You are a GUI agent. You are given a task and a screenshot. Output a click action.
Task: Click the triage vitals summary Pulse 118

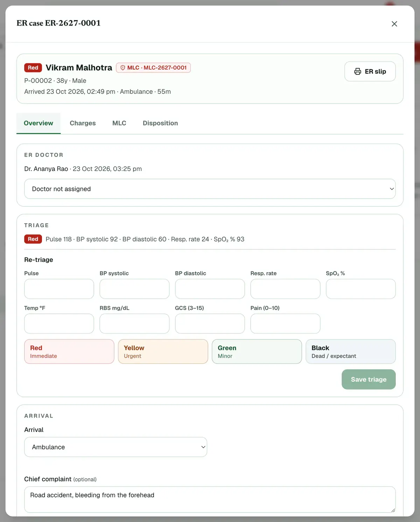pyautogui.click(x=145, y=239)
